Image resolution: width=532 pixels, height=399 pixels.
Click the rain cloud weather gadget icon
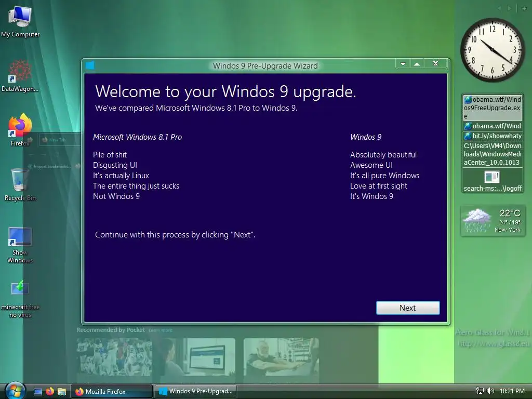(x=477, y=220)
